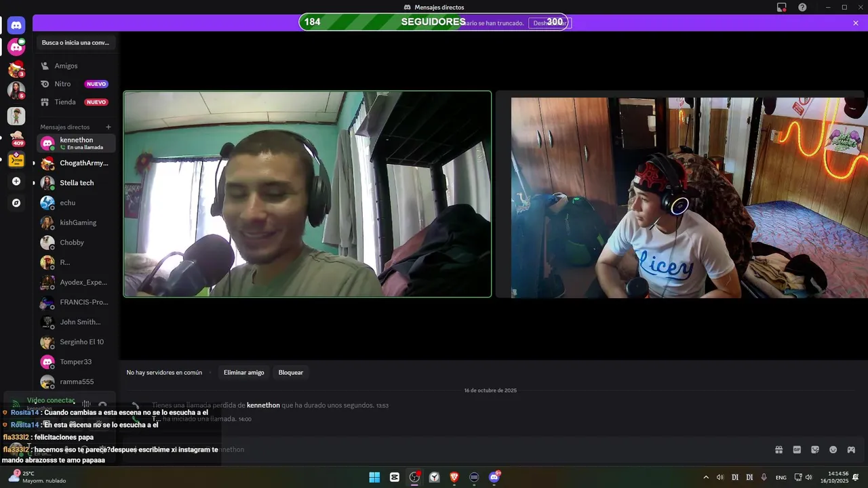
Task: Open Discover servers compass icon
Action: point(16,203)
